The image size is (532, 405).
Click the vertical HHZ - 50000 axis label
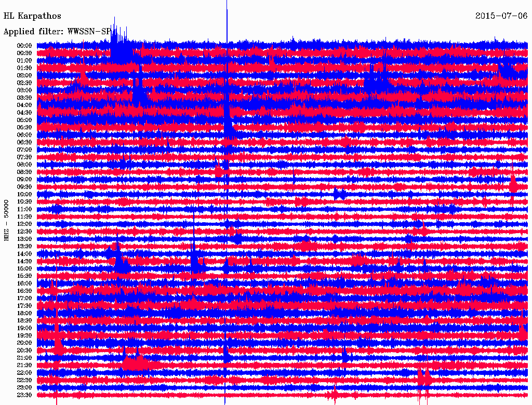tap(7, 221)
